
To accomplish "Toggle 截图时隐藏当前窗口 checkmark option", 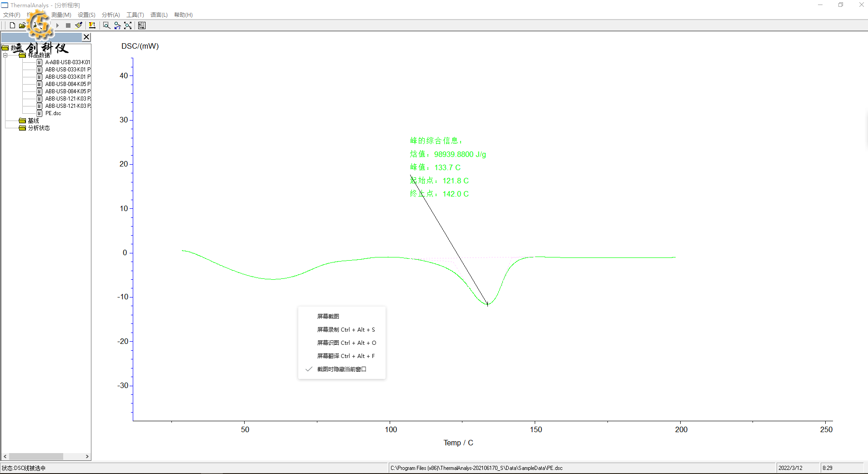I will 341,369.
